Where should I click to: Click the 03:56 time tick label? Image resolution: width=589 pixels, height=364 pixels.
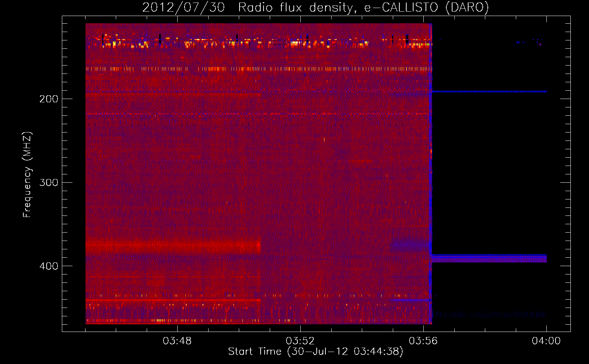[423, 341]
